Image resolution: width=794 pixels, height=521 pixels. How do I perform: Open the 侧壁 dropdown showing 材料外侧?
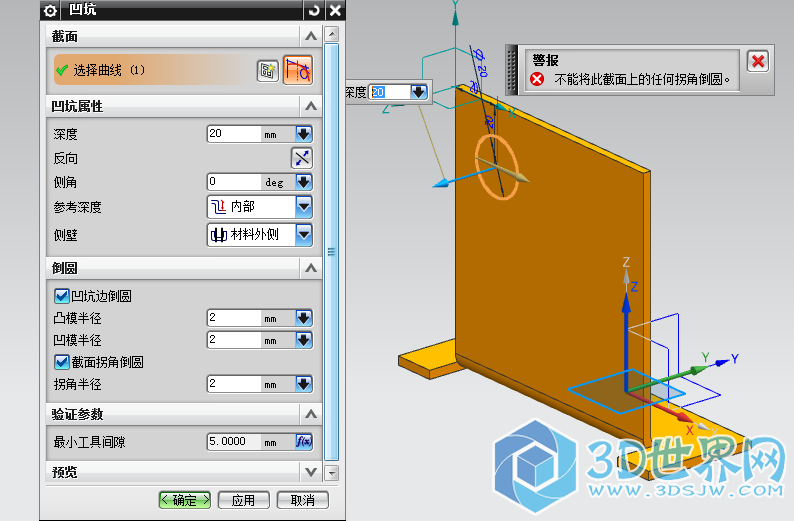304,234
